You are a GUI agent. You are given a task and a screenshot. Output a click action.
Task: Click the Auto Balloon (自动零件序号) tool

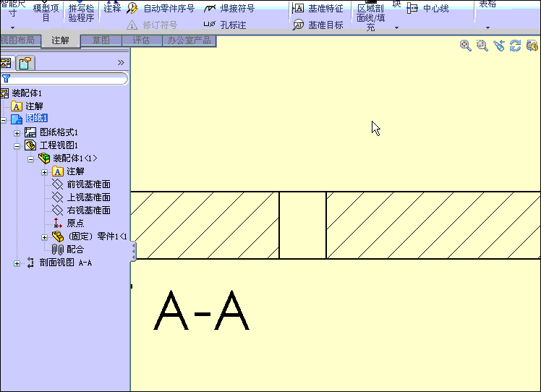tap(161, 8)
